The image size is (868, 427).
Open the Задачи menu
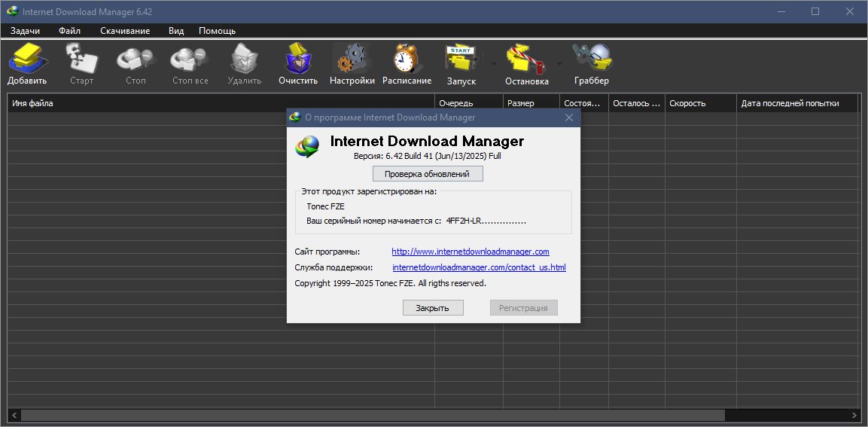pyautogui.click(x=25, y=30)
